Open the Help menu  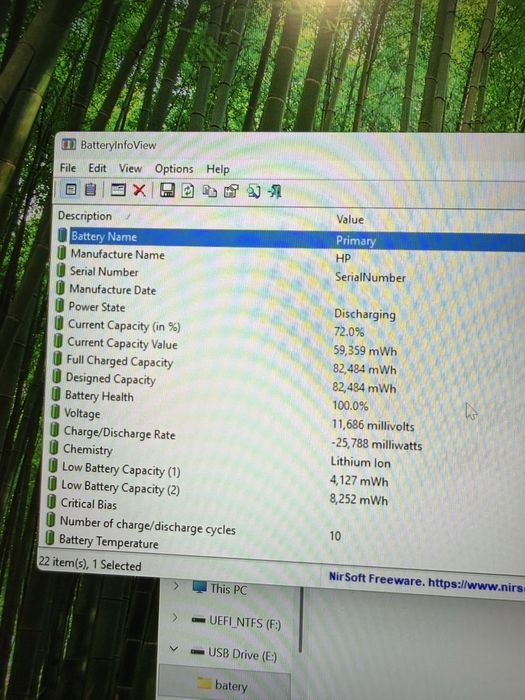(217, 170)
